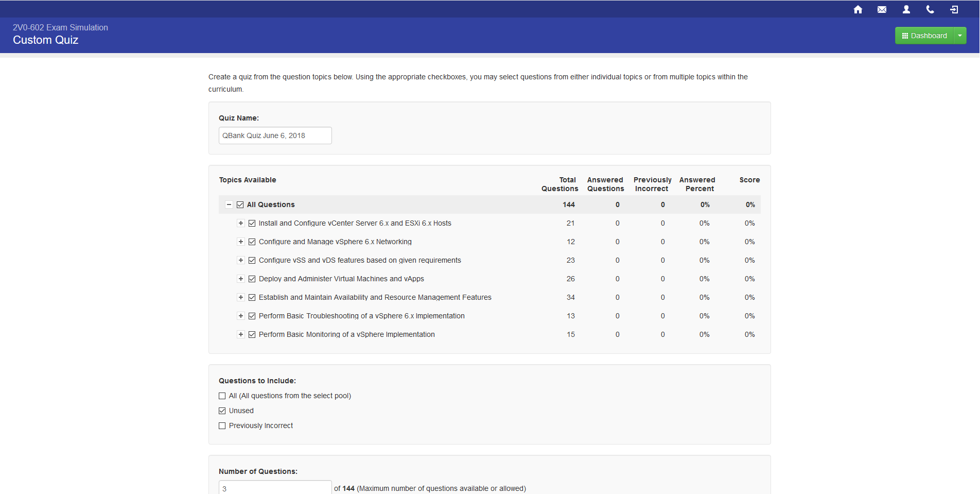Image resolution: width=980 pixels, height=494 pixels.
Task: Uncheck Perform Basic Troubleshooting topic
Action: coord(252,316)
